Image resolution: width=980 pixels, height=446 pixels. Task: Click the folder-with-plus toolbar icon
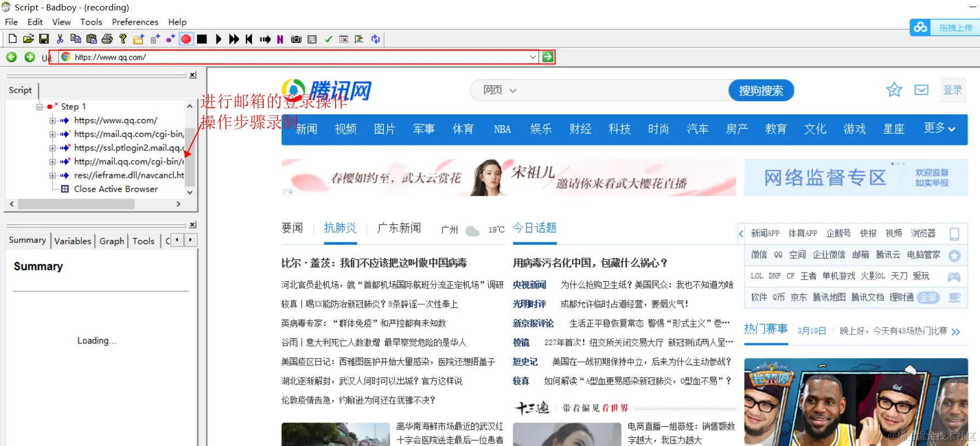click(x=138, y=39)
